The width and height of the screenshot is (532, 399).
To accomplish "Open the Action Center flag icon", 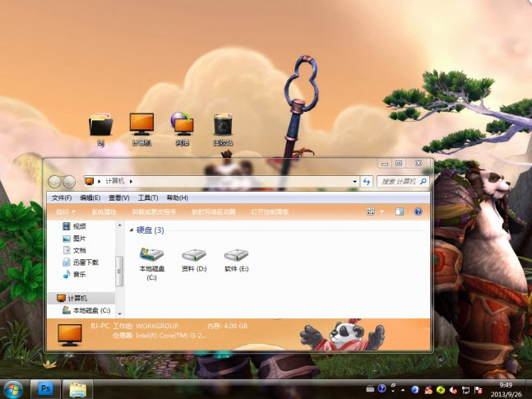I will point(479,390).
